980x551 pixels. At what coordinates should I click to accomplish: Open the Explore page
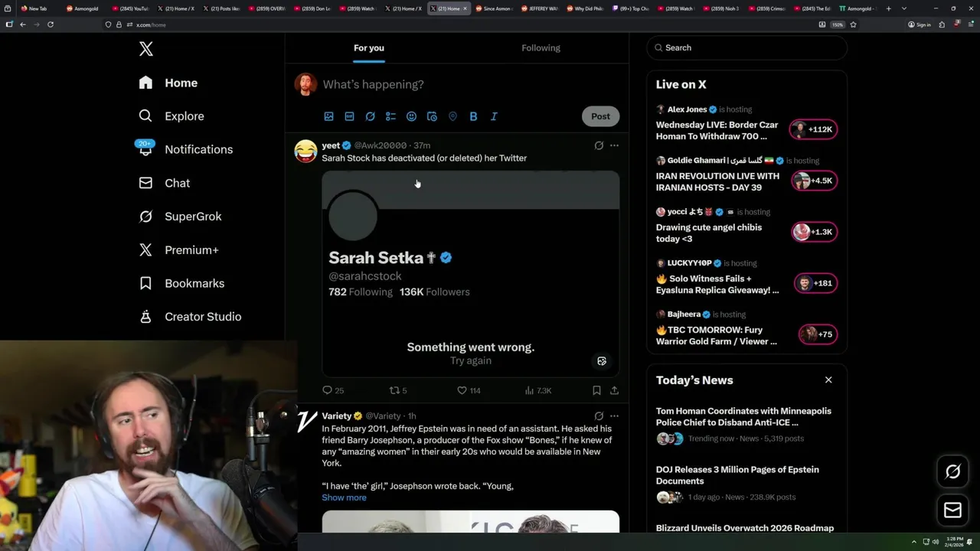171,116
